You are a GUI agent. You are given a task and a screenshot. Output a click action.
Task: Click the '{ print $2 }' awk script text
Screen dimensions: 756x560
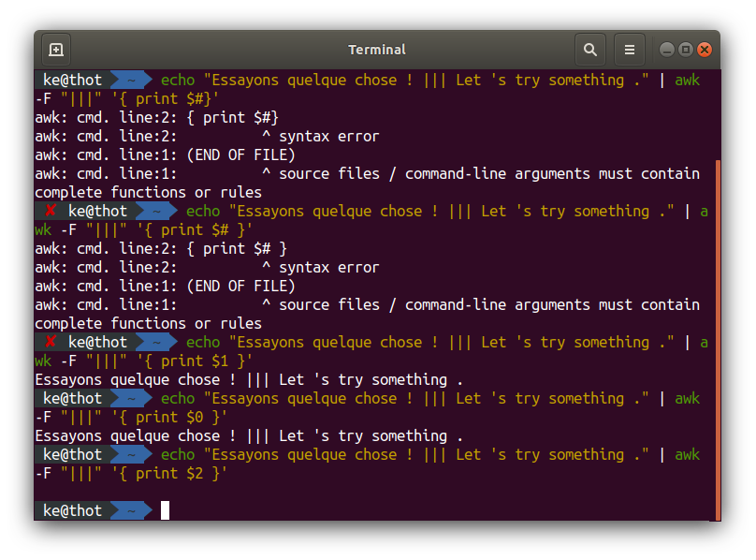169,473
